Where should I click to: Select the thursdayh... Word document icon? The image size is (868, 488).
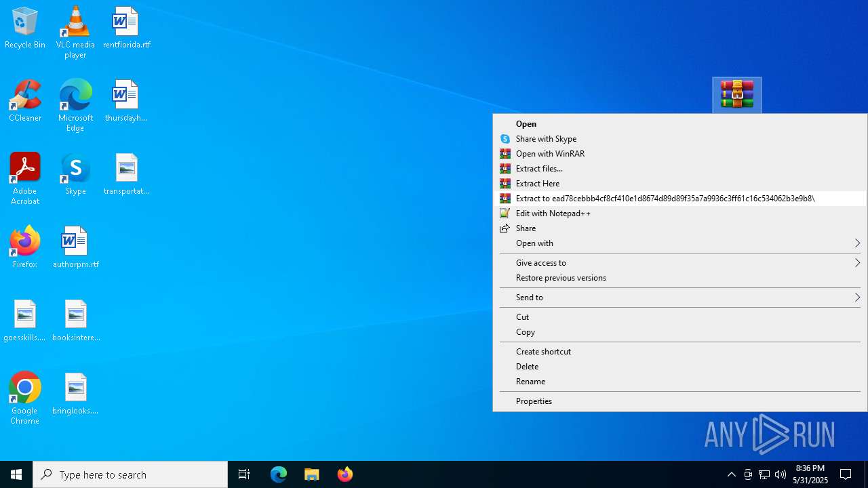(x=126, y=102)
